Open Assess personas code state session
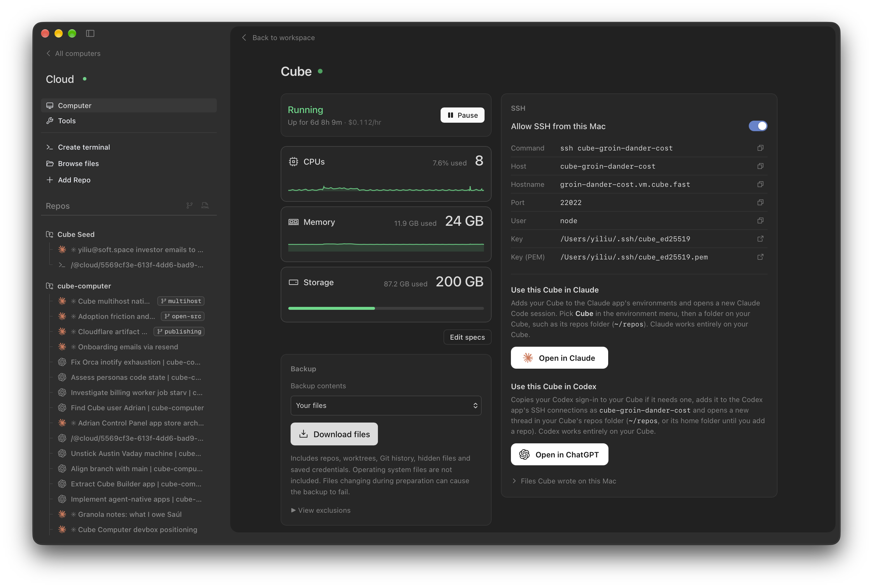 (x=136, y=377)
